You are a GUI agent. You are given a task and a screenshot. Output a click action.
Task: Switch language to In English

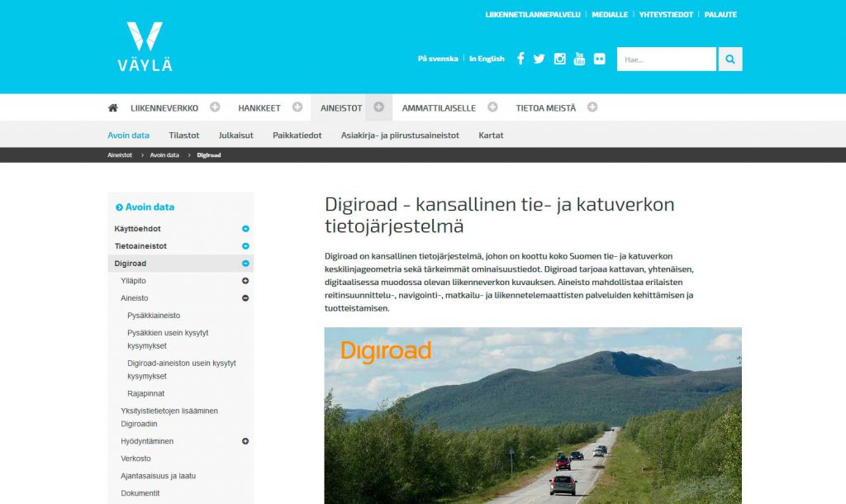487,59
